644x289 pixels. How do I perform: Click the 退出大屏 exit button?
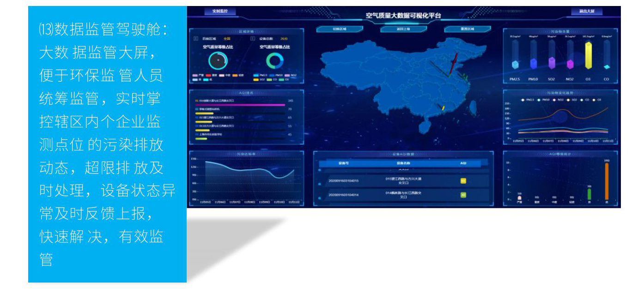[586, 12]
